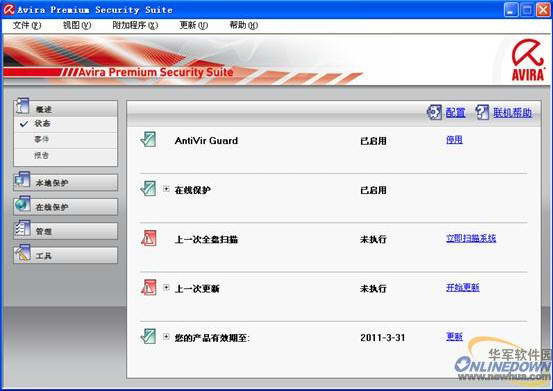Close the Avira Premium Security Suite window
The height and width of the screenshot is (391, 553).
click(x=543, y=10)
